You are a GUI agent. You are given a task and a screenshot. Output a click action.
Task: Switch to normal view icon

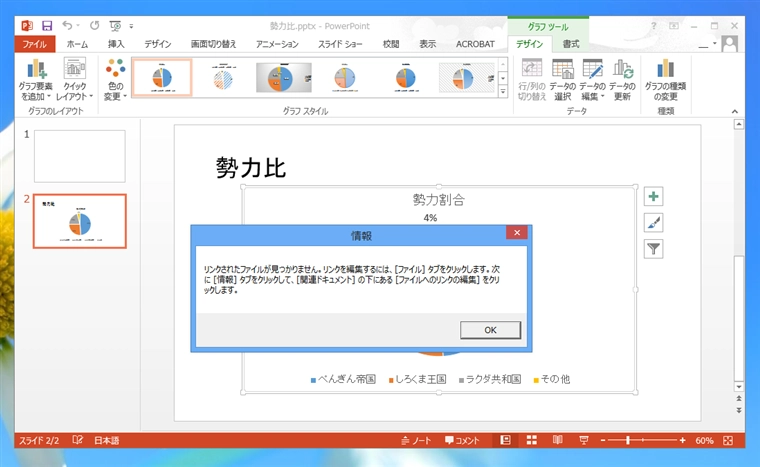click(505, 440)
